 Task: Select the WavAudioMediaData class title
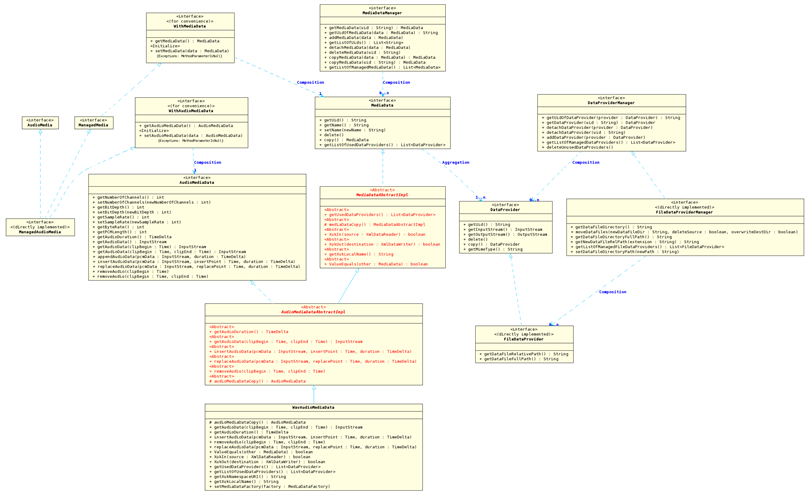(313, 407)
